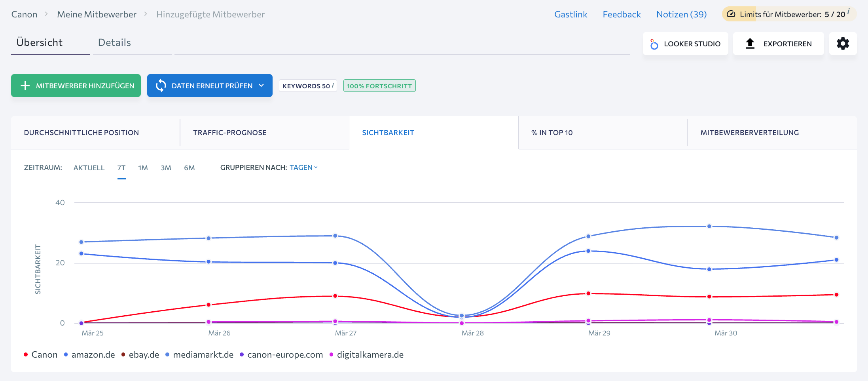Click the Looker Studio logo icon
This screenshot has height=381, width=868.
654,44
